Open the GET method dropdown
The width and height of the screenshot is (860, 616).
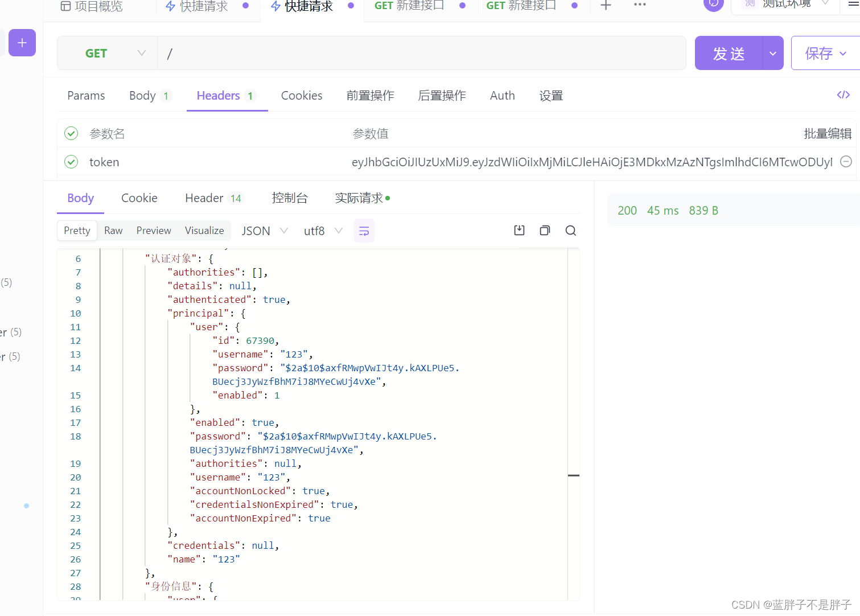point(107,53)
